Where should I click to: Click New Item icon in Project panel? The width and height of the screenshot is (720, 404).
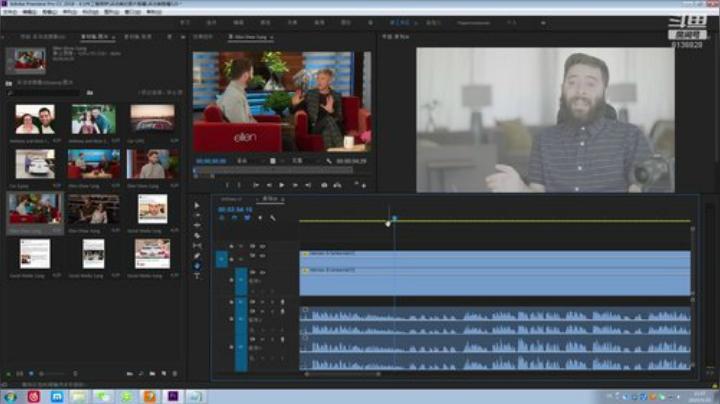coord(164,374)
